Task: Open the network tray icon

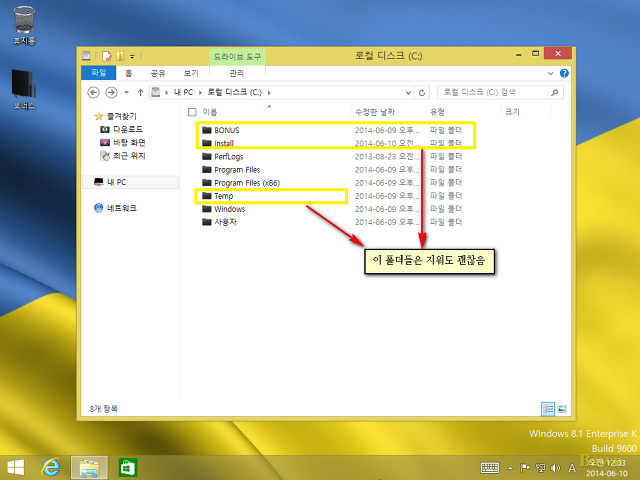Action: [540, 468]
